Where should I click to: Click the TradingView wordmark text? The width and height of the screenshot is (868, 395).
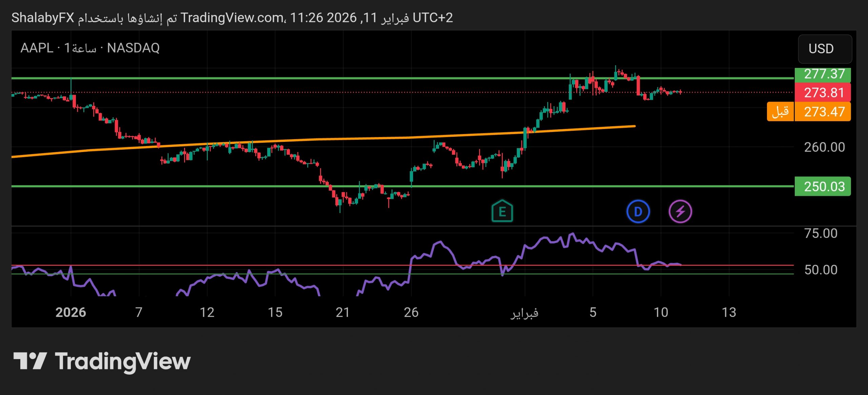[x=123, y=361]
